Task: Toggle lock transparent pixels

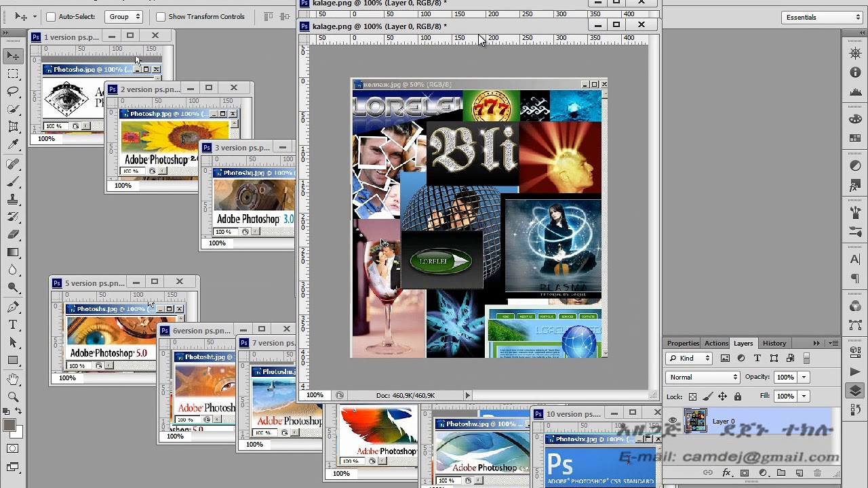Action: (x=692, y=396)
